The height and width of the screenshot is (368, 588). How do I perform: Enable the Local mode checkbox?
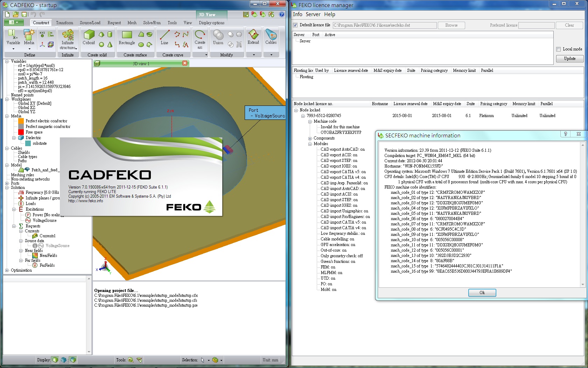pyautogui.click(x=559, y=49)
